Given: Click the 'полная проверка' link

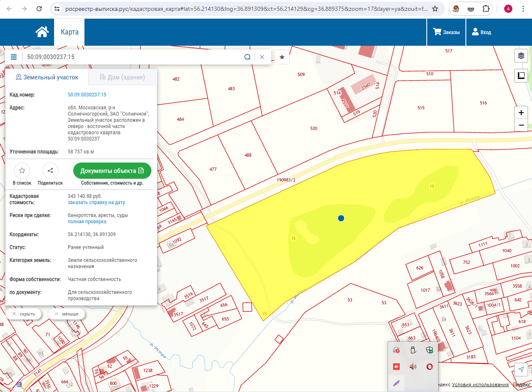Looking at the screenshot, I should point(87,222).
